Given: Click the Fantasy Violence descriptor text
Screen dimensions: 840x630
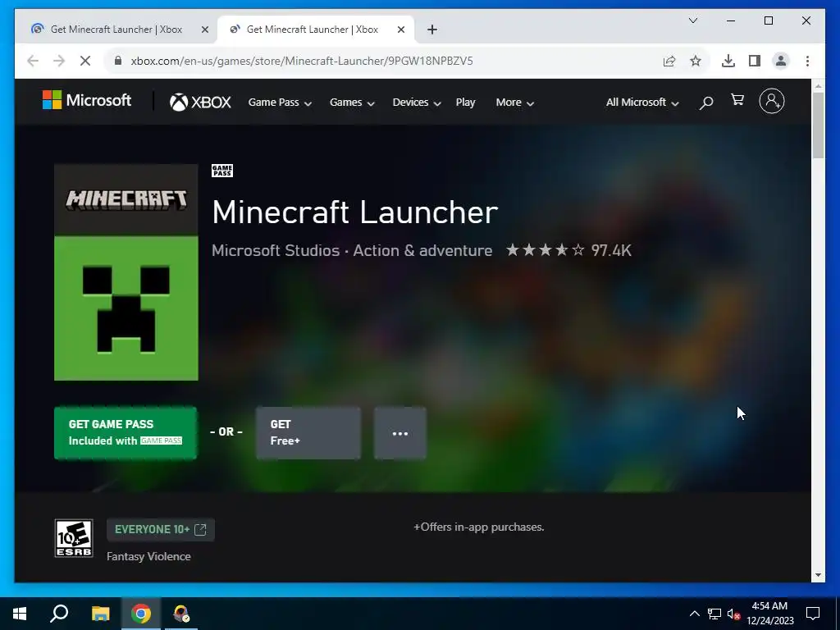Looking at the screenshot, I should (149, 556).
